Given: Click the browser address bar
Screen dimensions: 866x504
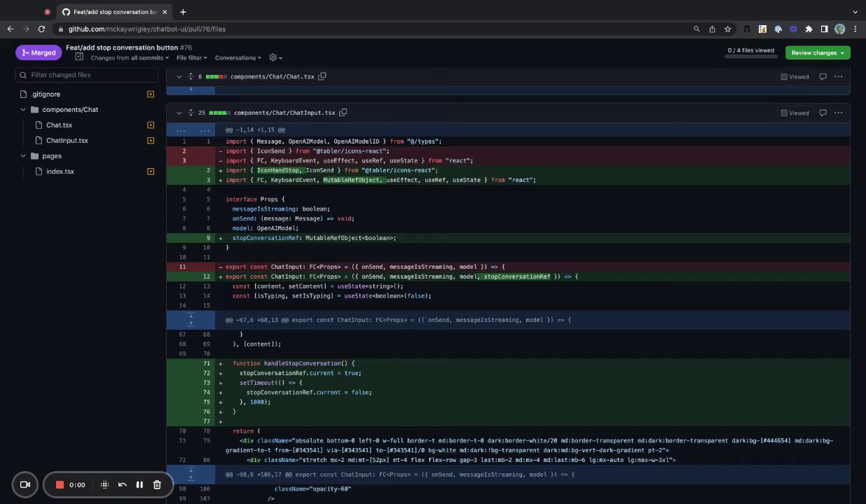Looking at the screenshot, I should 371,29.
